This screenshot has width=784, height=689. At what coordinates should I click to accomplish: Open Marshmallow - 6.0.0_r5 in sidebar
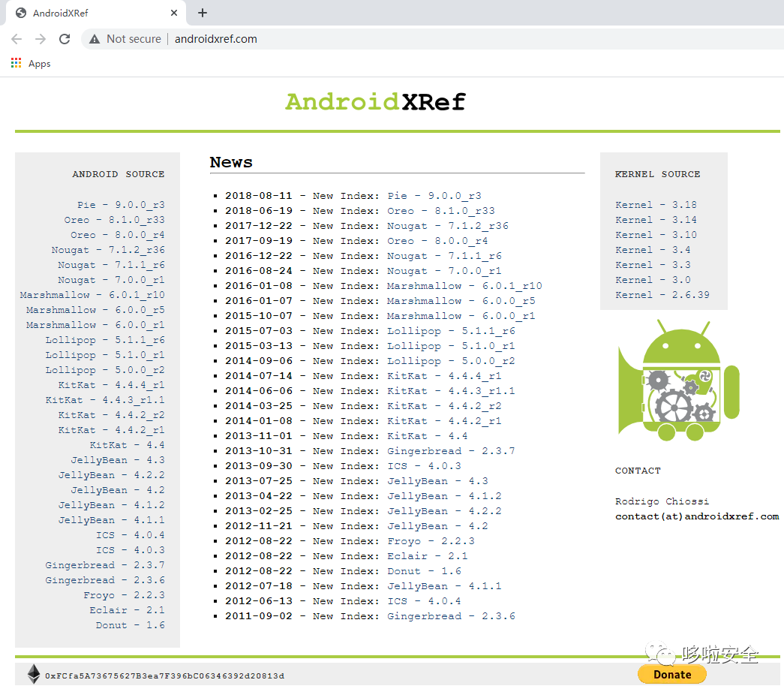coord(95,310)
